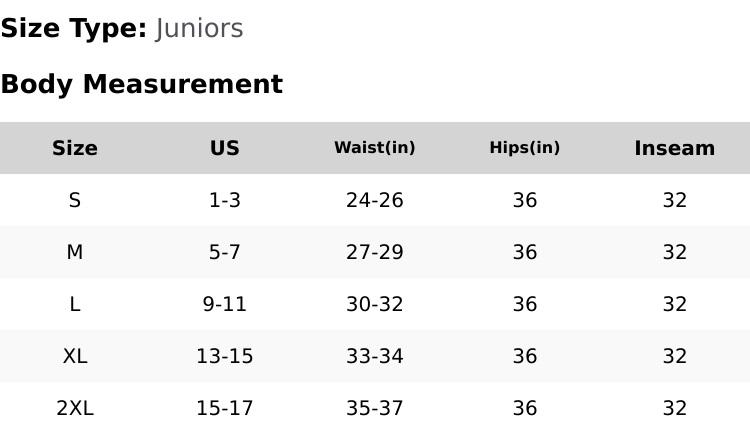The image size is (750, 434).
Task: Select the XL size row label
Action: tap(75, 356)
